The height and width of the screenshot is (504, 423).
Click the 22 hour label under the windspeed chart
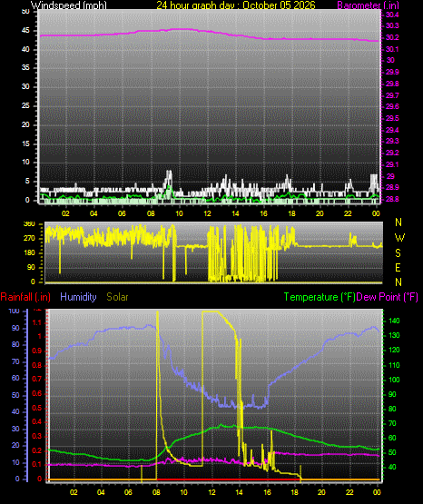click(x=348, y=213)
